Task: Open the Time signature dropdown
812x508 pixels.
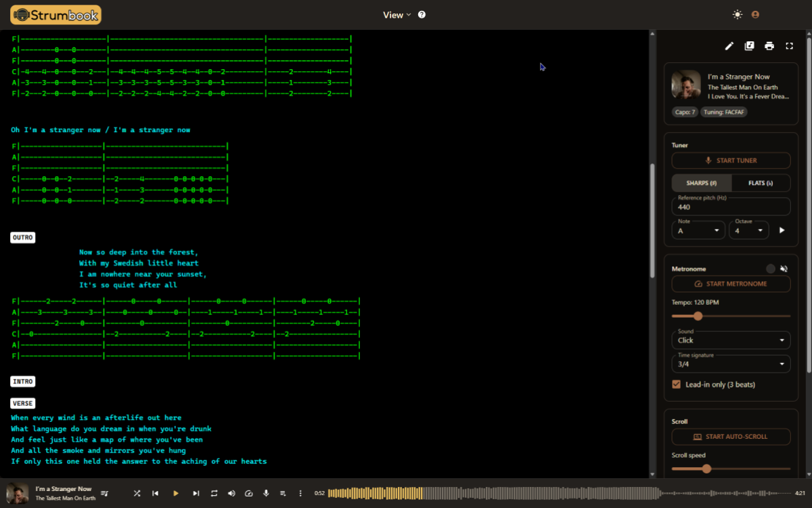Action: click(731, 364)
